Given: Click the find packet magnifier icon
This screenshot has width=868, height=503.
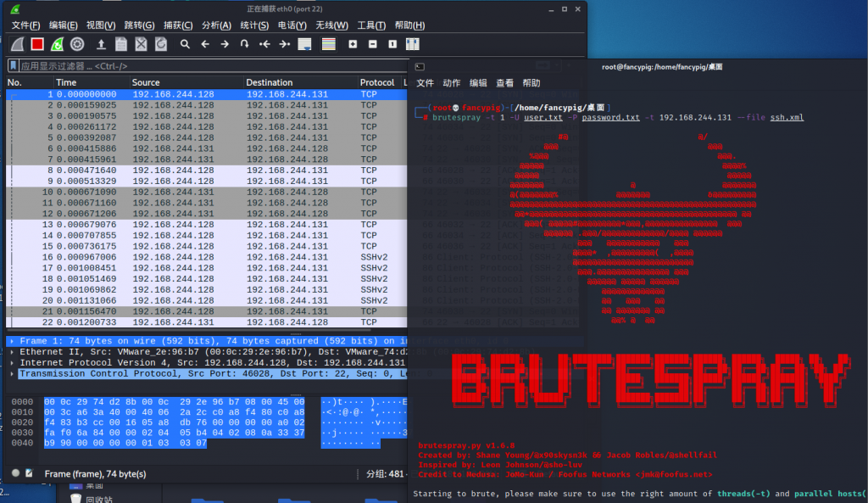Looking at the screenshot, I should [185, 44].
